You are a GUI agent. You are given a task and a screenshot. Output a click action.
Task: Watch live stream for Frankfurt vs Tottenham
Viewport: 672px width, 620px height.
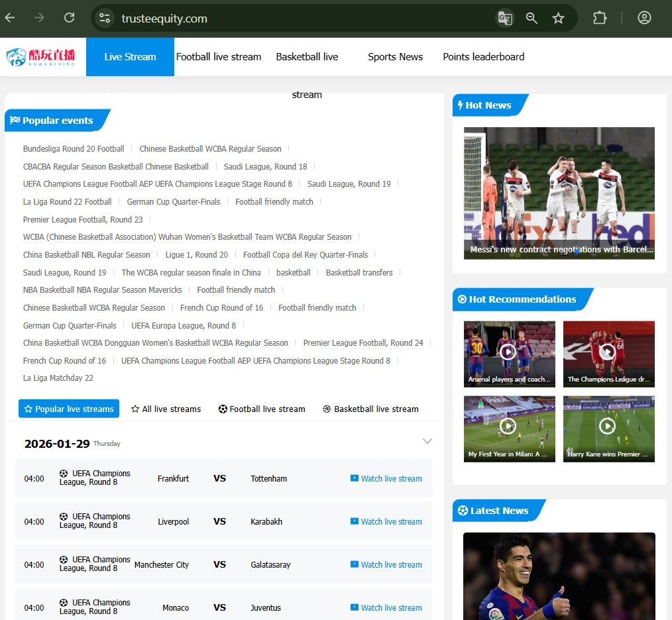pyautogui.click(x=386, y=478)
